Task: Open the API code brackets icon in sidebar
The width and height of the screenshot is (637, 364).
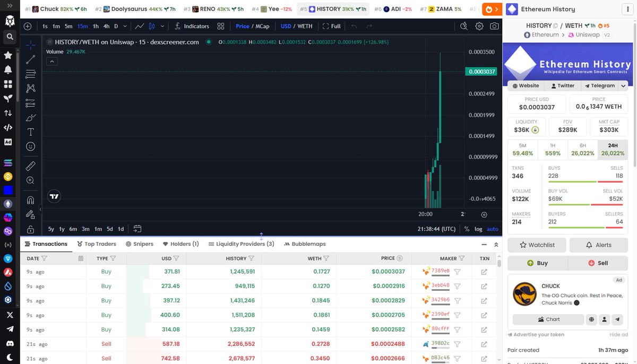Action: [x=8, y=127]
